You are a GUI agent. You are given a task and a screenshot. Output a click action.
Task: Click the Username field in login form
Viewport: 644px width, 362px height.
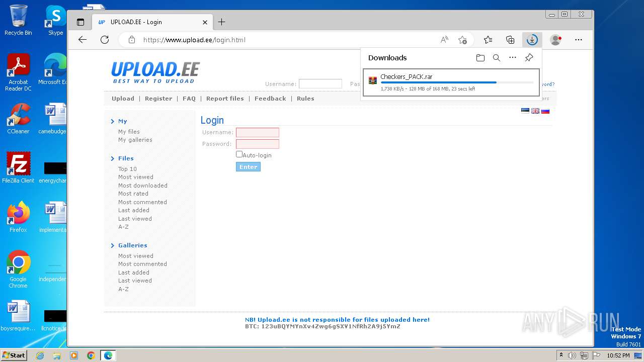tap(258, 132)
